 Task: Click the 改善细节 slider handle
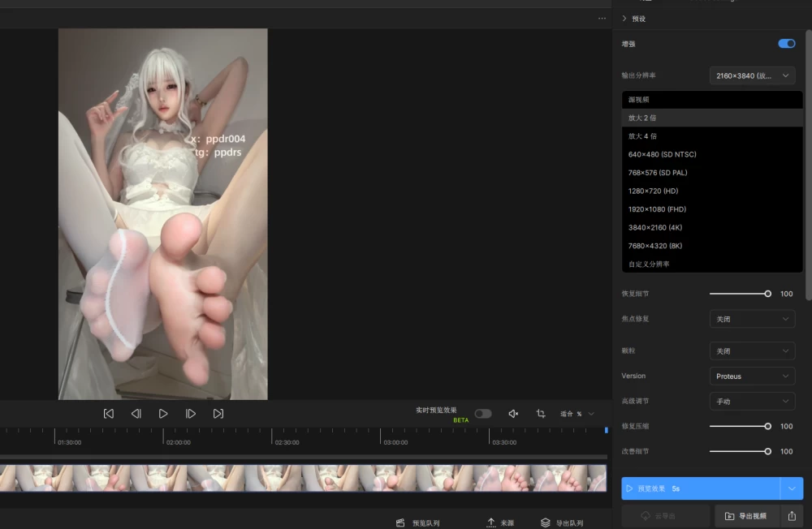point(767,451)
